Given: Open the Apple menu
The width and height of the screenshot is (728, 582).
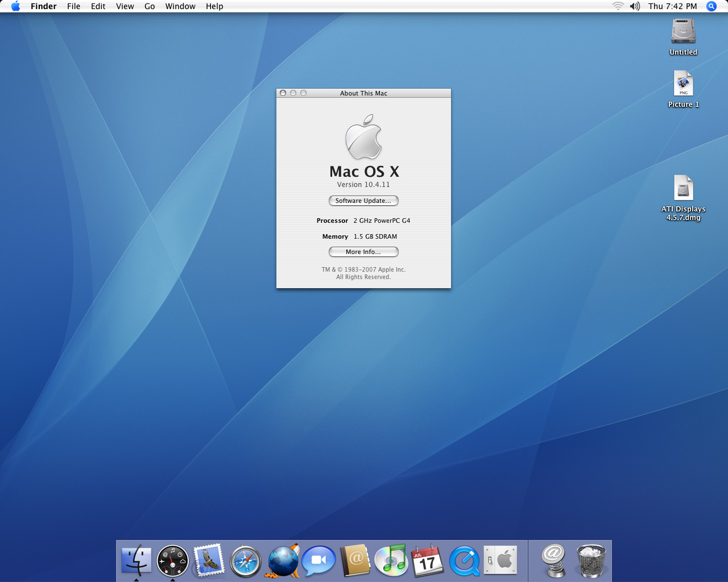Looking at the screenshot, I should tap(15, 6).
